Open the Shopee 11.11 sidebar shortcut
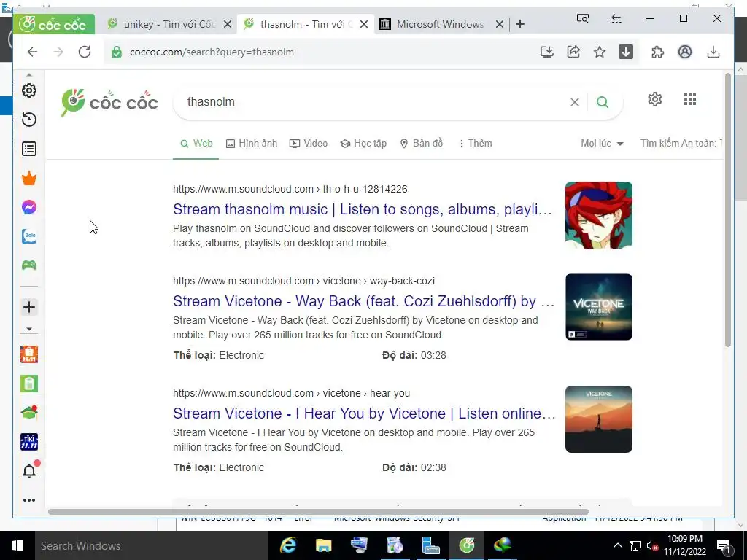Screen dimensions: 747x560 pyautogui.click(x=29, y=354)
